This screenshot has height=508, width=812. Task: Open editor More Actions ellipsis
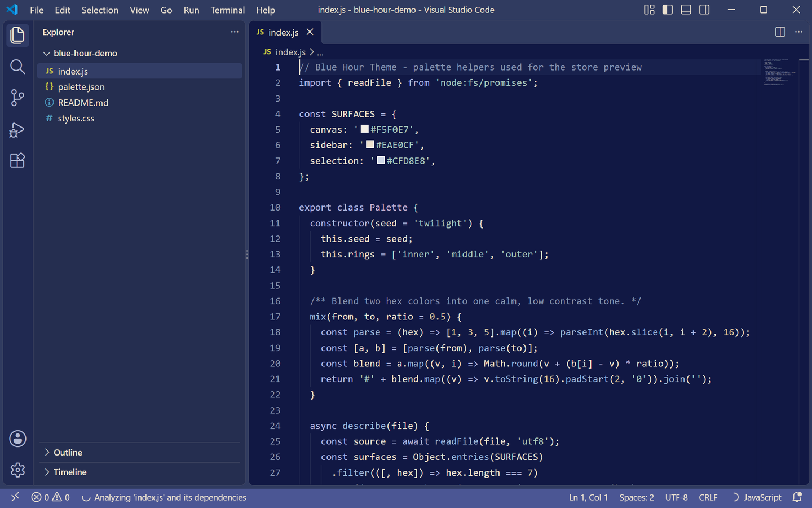coord(798,32)
